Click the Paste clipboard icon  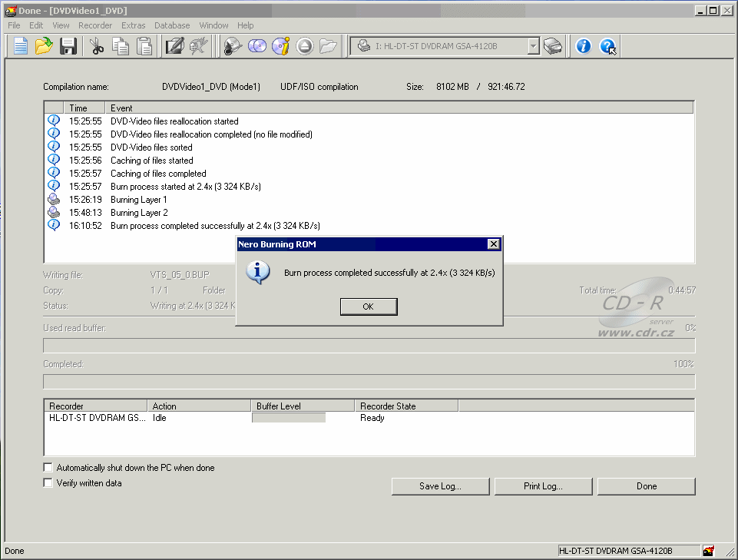click(x=144, y=46)
